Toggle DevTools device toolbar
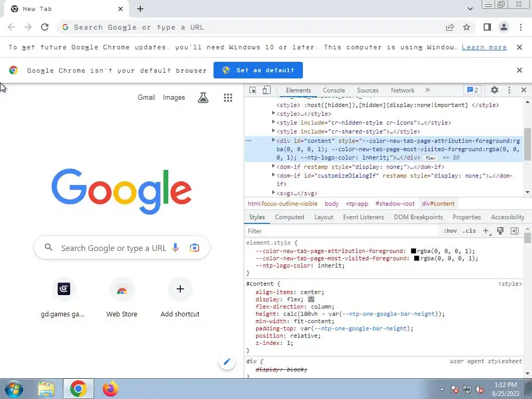This screenshot has width=532, height=399. (x=267, y=90)
